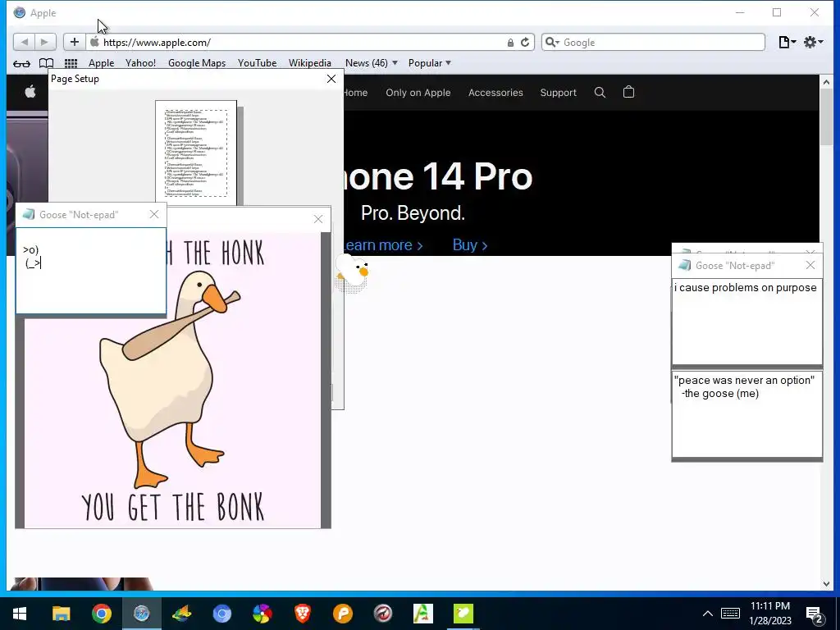Click the vertical scrollbar thumb
The height and width of the screenshot is (630, 840).
point(825,116)
